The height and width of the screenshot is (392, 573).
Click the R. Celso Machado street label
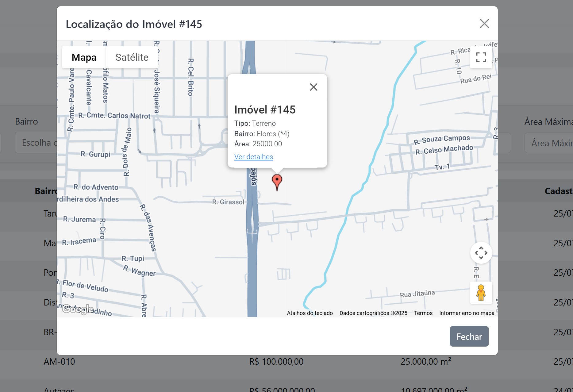444,150
